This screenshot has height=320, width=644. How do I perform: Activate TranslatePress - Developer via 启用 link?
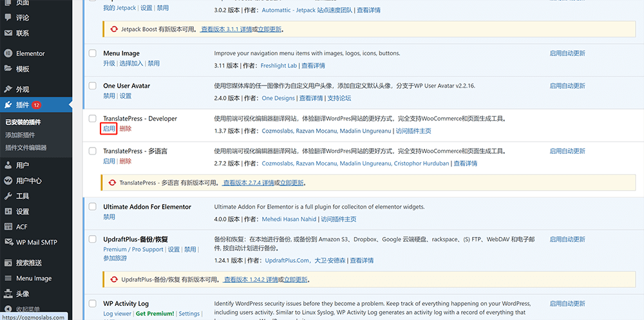tap(109, 129)
